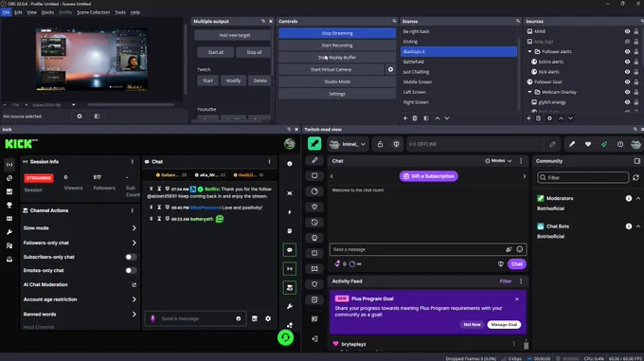The height and width of the screenshot is (361, 644).
Task: Open virtual camera settings gear icon
Action: tap(390, 69)
